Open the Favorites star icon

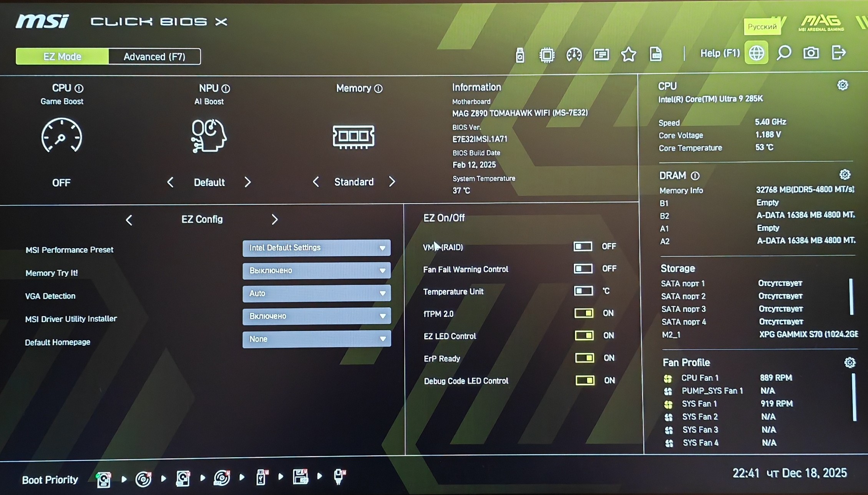[629, 54]
